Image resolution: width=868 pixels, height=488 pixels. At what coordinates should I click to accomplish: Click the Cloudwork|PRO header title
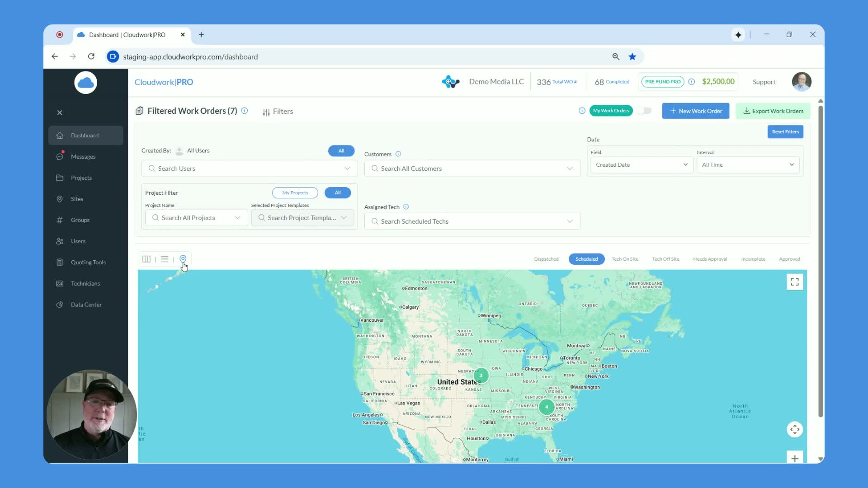click(x=164, y=82)
